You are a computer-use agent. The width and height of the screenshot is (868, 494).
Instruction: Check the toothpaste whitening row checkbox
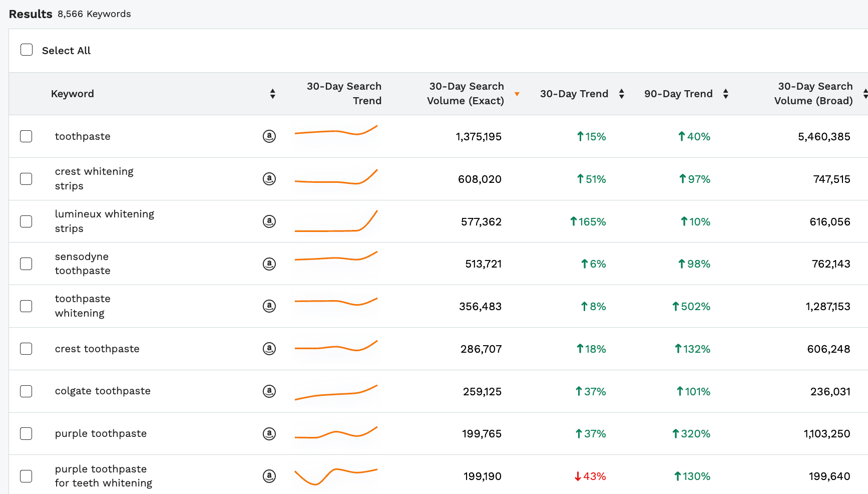click(26, 306)
